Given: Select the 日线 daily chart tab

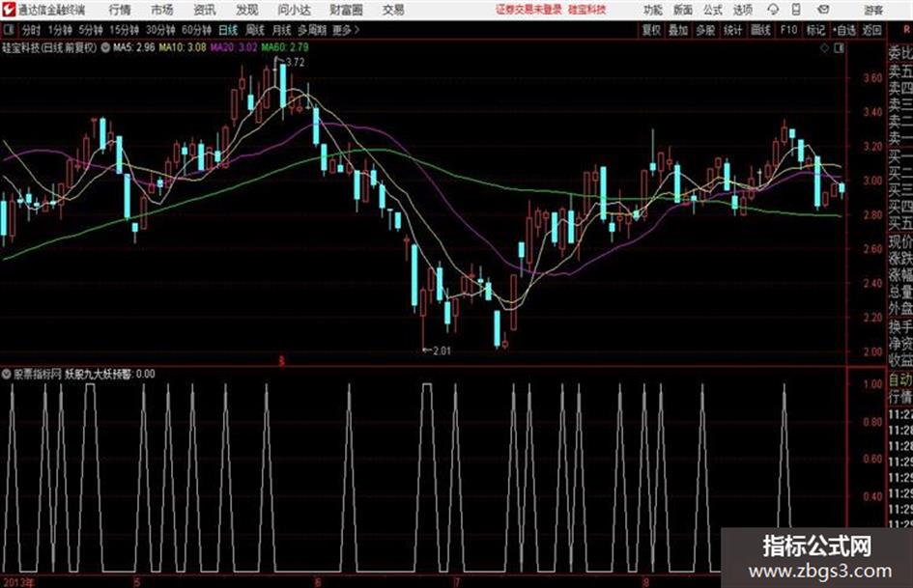Looking at the screenshot, I should point(228,30).
